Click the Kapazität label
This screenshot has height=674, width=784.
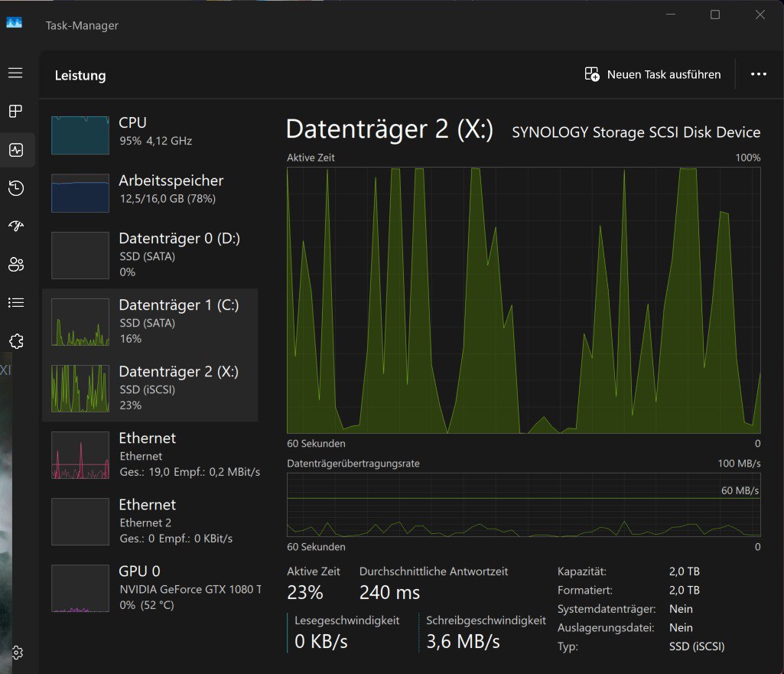[582, 571]
